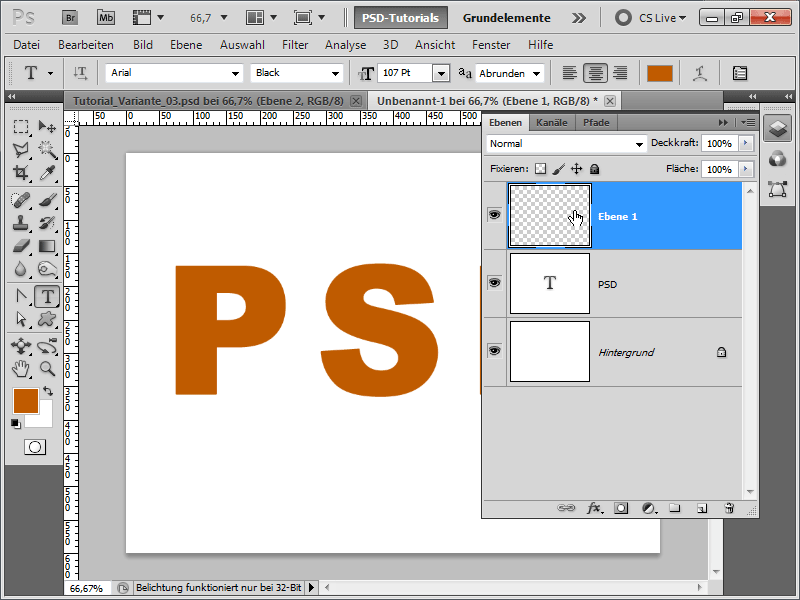800x600 pixels.
Task: Select the Eyedropper tool in toolbox
Action: point(46,174)
